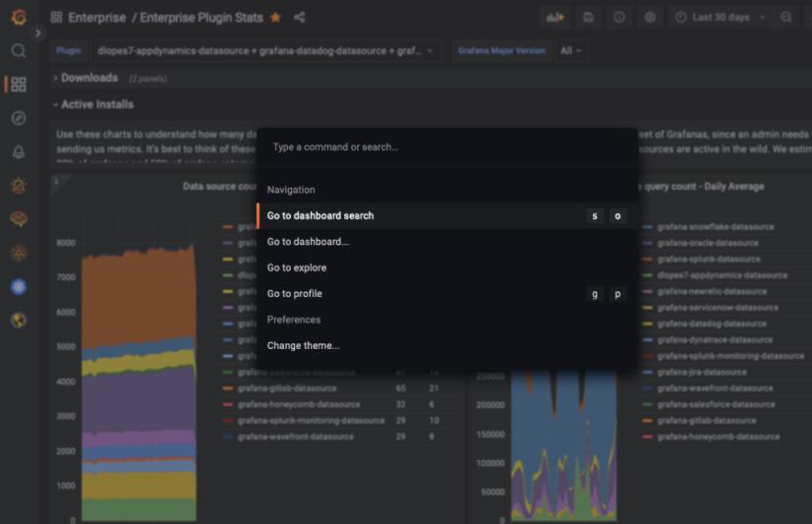The image size is (812, 524).
Task: Save the dashboard with the save icon
Action: click(x=588, y=18)
